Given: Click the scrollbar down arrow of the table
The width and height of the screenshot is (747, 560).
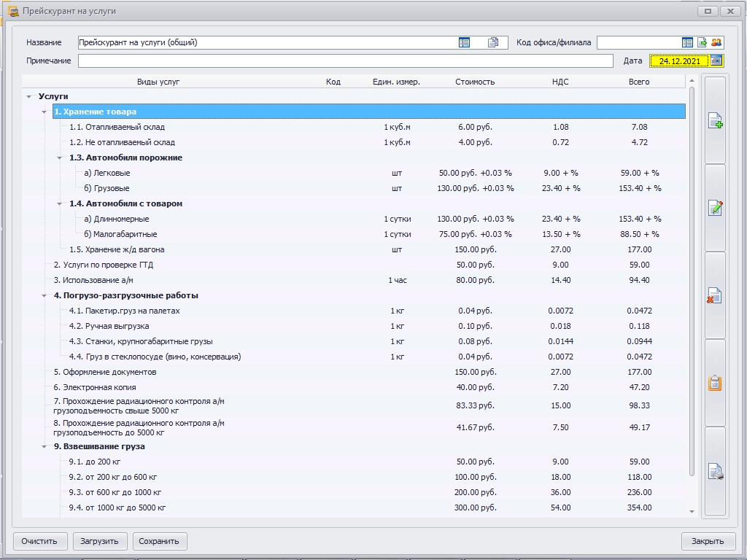Looking at the screenshot, I should [692, 511].
